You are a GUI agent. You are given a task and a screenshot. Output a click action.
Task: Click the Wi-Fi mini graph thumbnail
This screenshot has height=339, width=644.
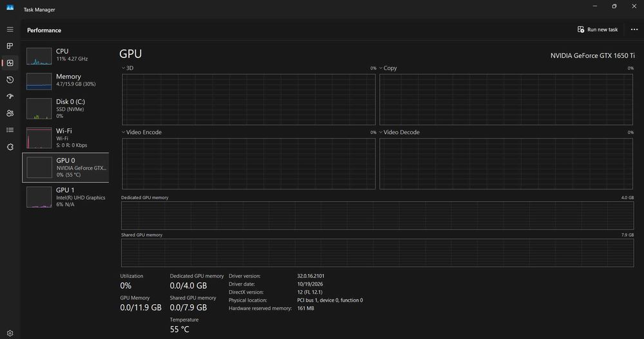point(39,138)
